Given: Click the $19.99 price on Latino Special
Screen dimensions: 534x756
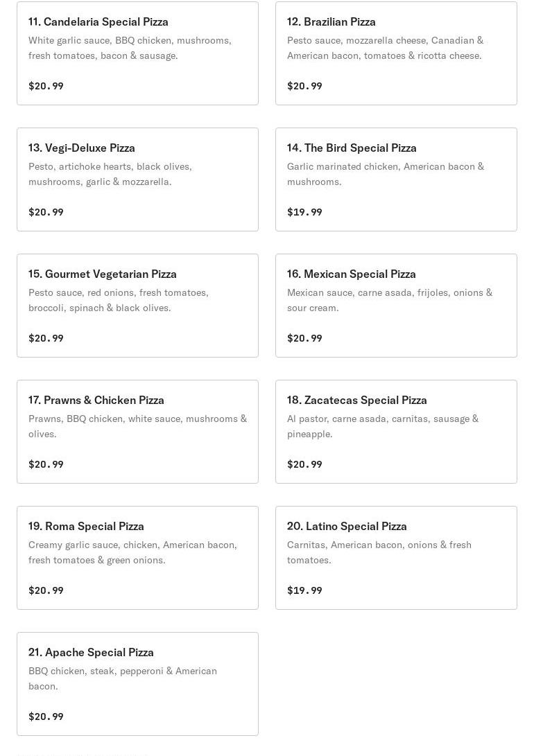Looking at the screenshot, I should [304, 590].
